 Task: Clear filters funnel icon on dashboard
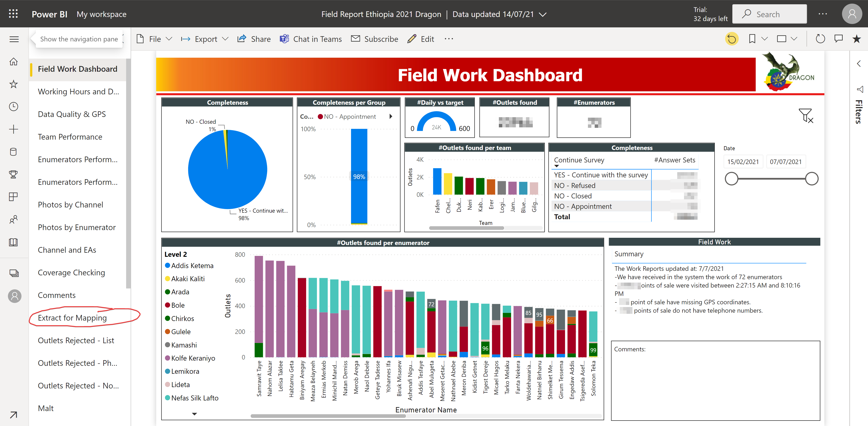[x=806, y=116]
